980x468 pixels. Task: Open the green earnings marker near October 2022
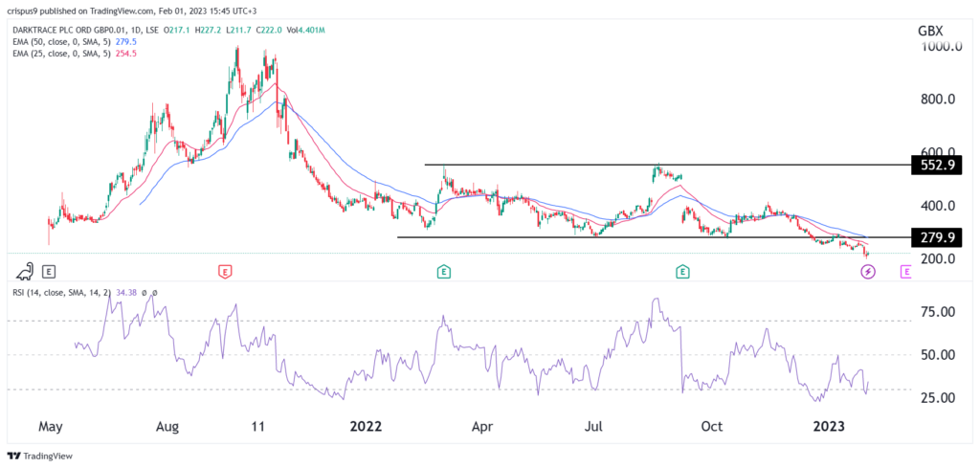[682, 272]
